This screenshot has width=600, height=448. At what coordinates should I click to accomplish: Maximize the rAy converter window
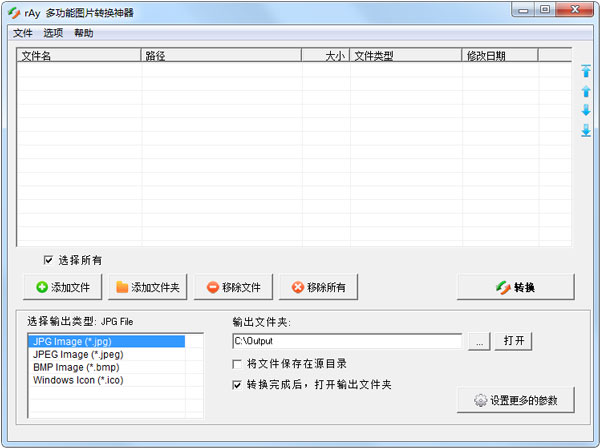545,10
